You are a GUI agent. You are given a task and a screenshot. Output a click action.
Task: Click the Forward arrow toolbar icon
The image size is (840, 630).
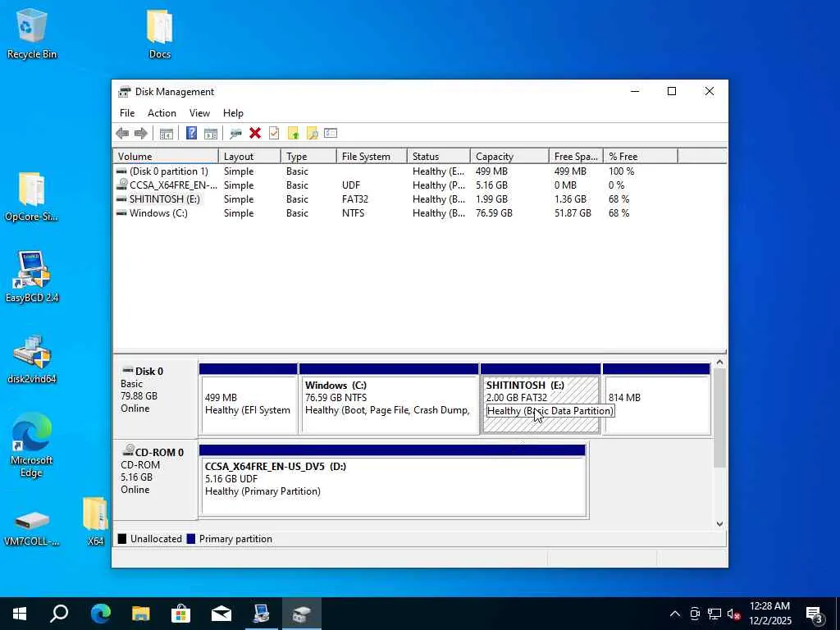(141, 134)
